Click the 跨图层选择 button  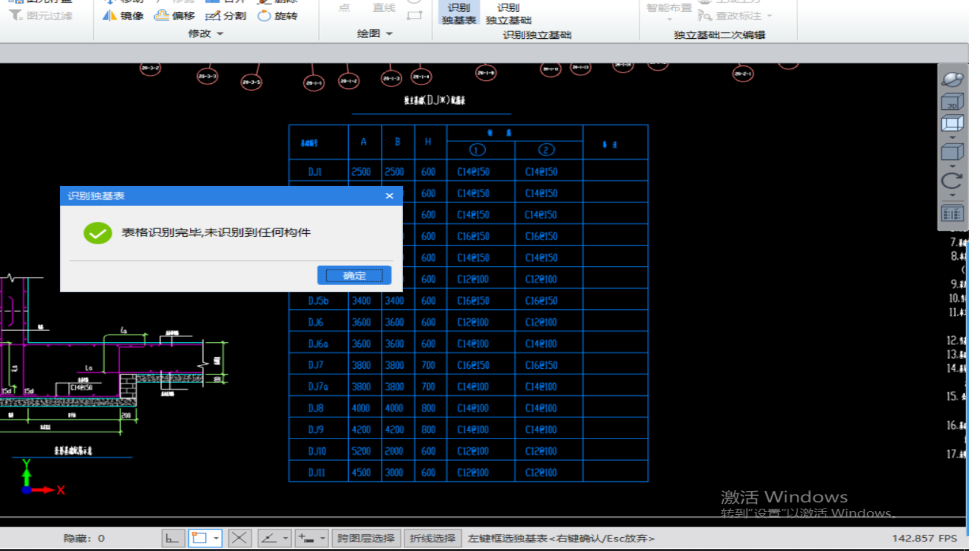[x=366, y=538]
